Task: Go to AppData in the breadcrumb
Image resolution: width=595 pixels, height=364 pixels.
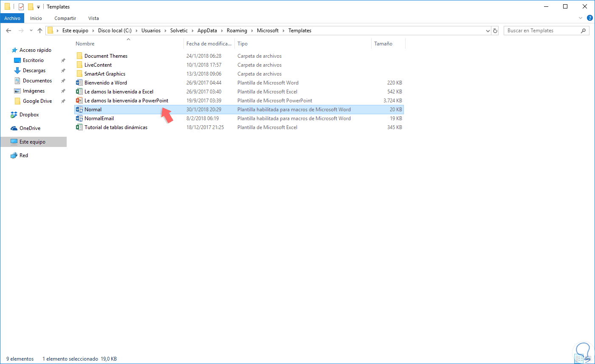Action: (207, 31)
